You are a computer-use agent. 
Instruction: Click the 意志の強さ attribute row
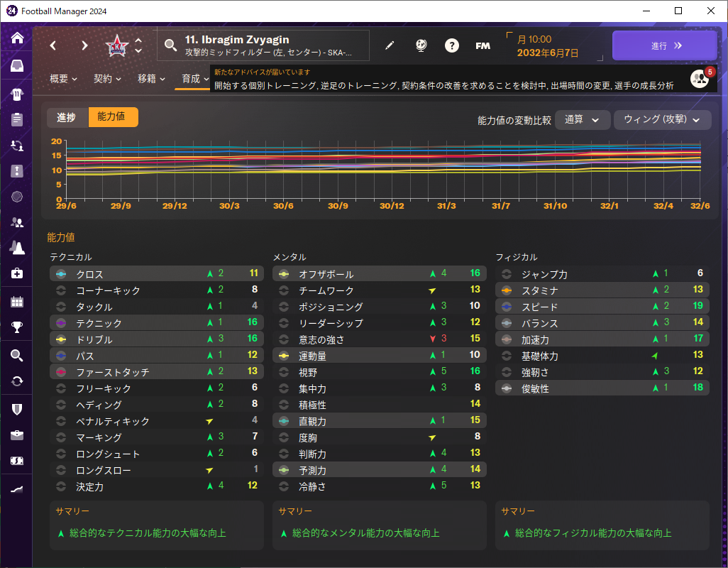[380, 339]
